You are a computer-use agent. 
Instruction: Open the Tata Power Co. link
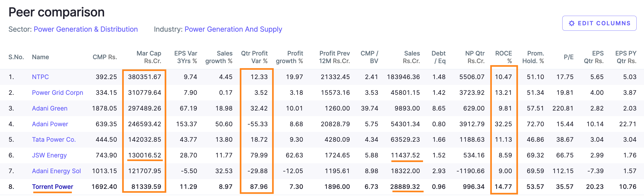pyautogui.click(x=54, y=140)
